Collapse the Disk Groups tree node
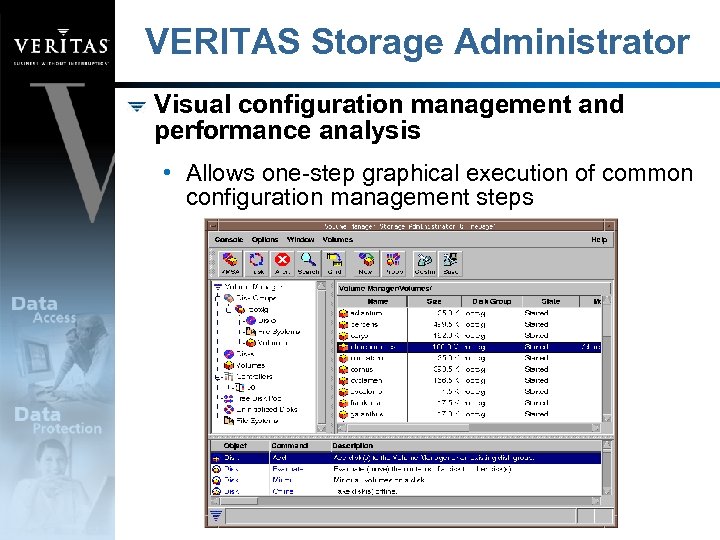This screenshot has width=720, height=540. point(218,298)
